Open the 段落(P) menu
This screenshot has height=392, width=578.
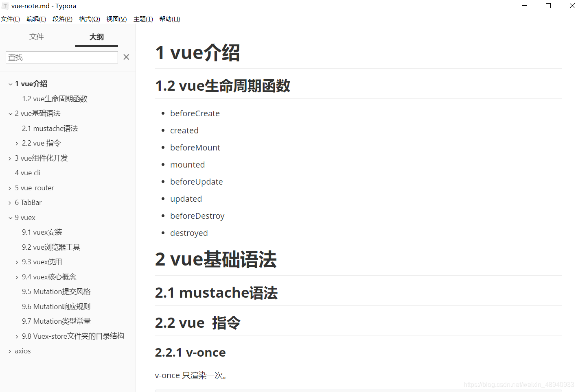point(62,19)
